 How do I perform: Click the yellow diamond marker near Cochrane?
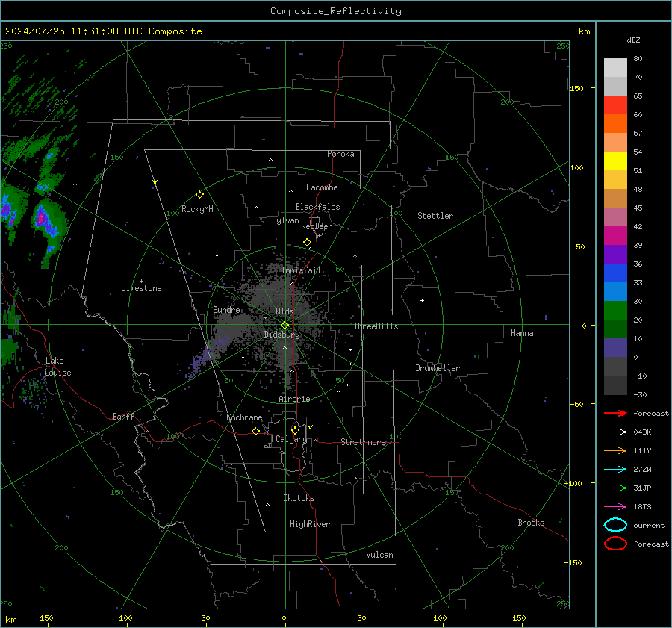256,431
